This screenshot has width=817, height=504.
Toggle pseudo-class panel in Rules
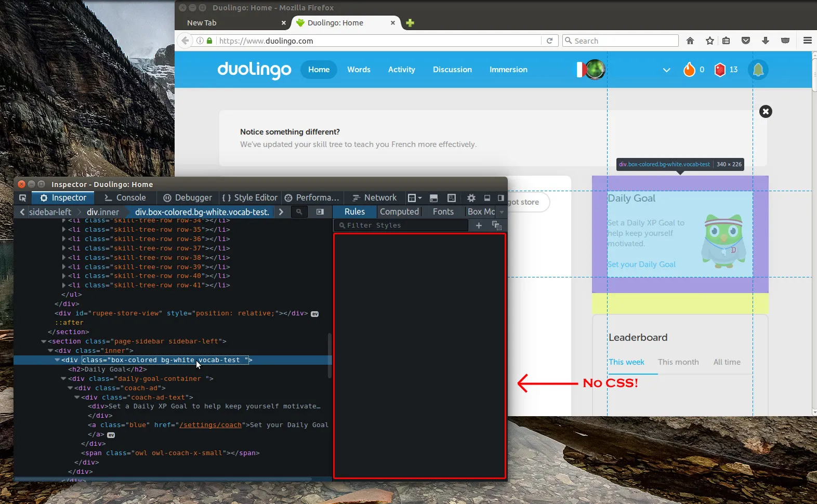496,226
